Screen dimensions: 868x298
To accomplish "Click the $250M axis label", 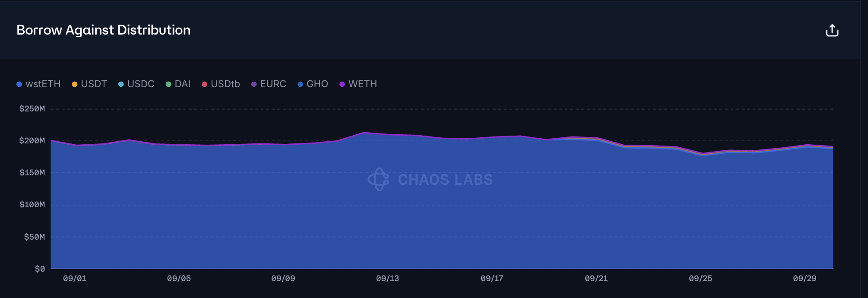I will pyautogui.click(x=32, y=109).
